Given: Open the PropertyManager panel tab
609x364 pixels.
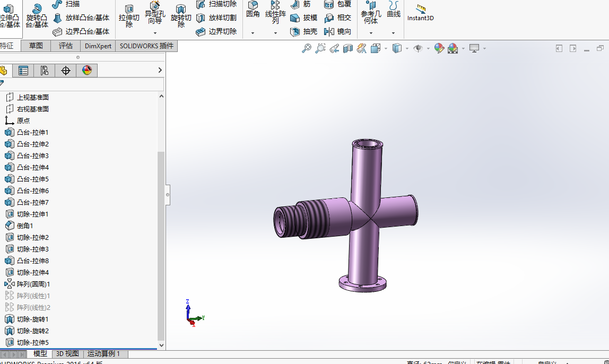Looking at the screenshot, I should pyautogui.click(x=23, y=71).
